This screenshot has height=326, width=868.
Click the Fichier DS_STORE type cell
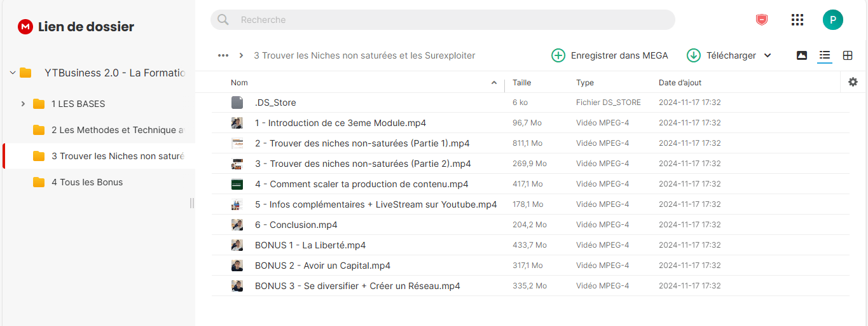(609, 103)
